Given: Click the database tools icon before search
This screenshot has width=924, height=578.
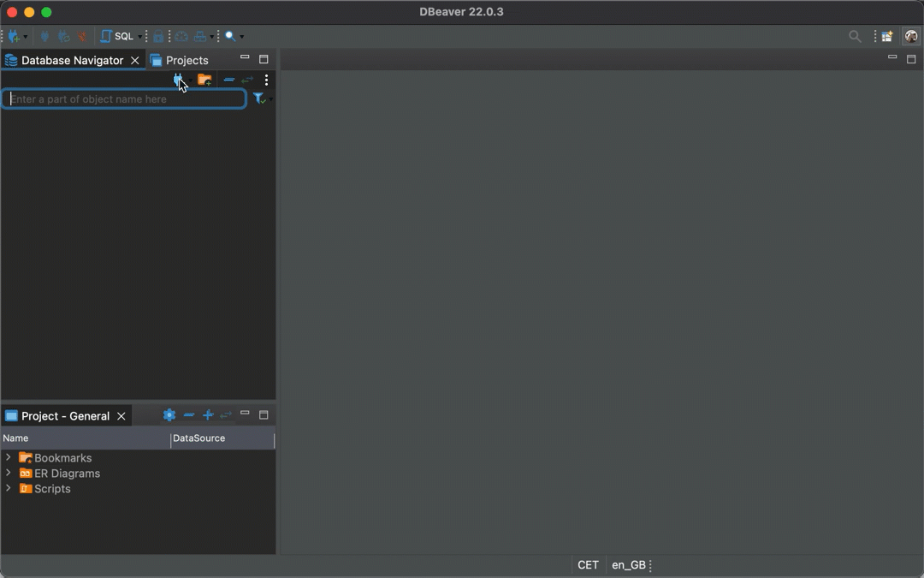Looking at the screenshot, I should (x=200, y=36).
